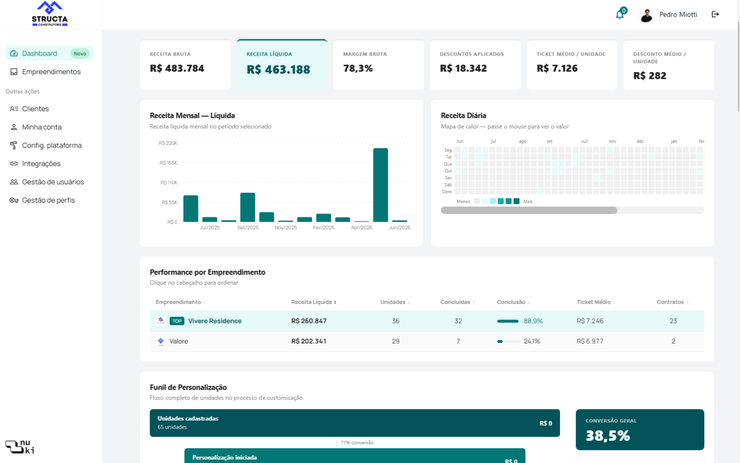This screenshot has height=463, width=740.
Task: Click the Dashboard gauge icon
Action: click(14, 53)
